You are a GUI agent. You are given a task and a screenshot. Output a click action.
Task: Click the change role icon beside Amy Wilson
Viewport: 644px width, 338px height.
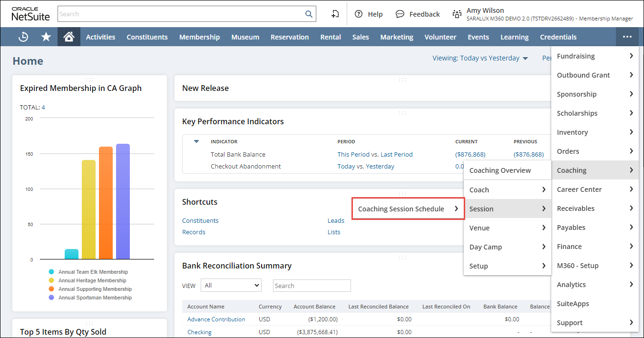(x=457, y=14)
